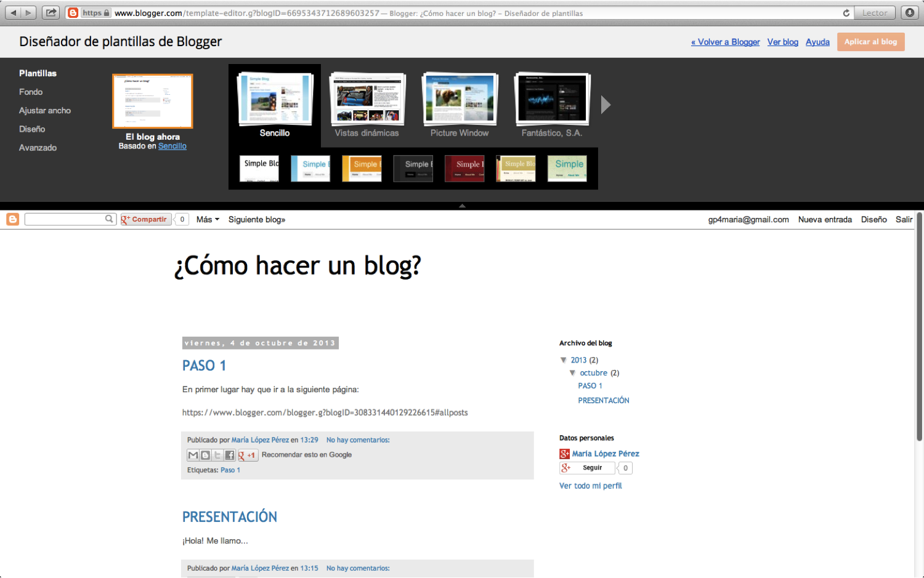Collapse the octubre archive triangle

[572, 373]
